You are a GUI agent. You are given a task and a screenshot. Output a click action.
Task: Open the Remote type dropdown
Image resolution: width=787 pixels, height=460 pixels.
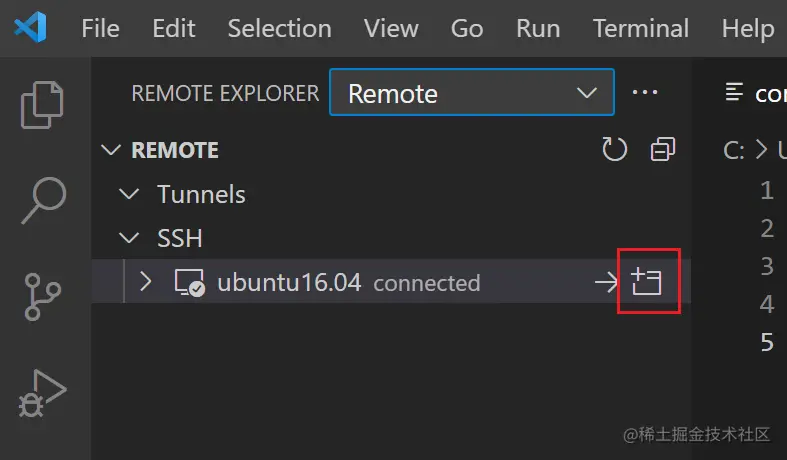coord(471,93)
